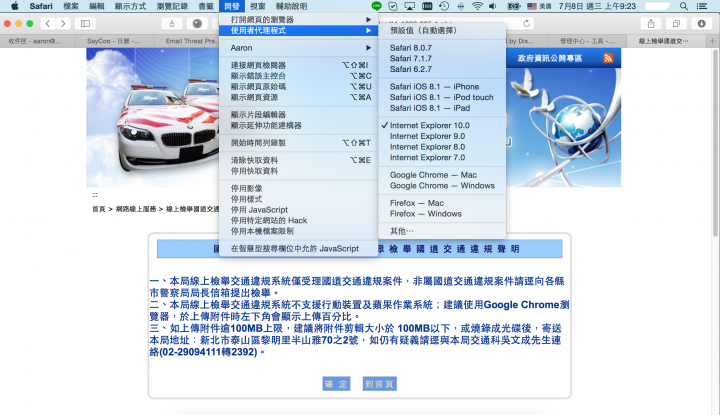Choose Firefox — Windows user agent
This screenshot has height=415, width=720.
442,213
